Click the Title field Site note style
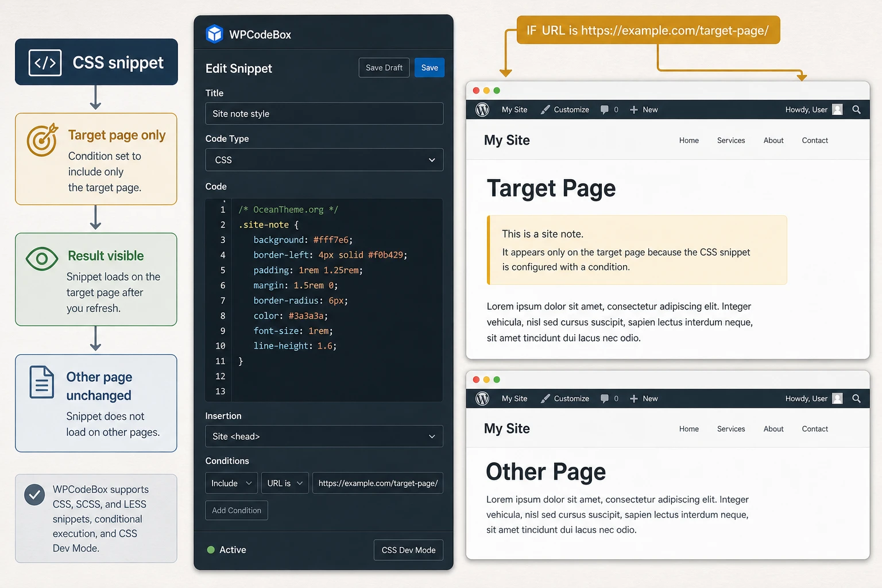This screenshot has height=588, width=882. (324, 114)
